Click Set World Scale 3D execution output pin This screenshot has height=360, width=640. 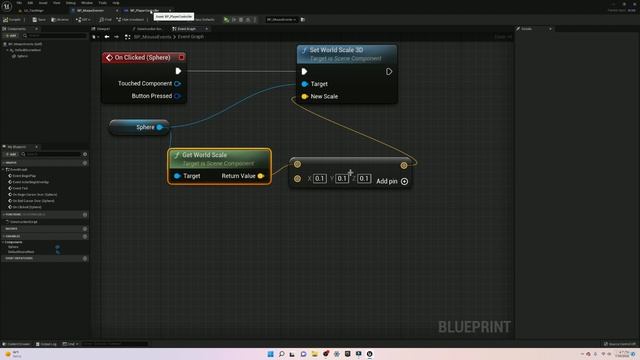[x=389, y=71]
